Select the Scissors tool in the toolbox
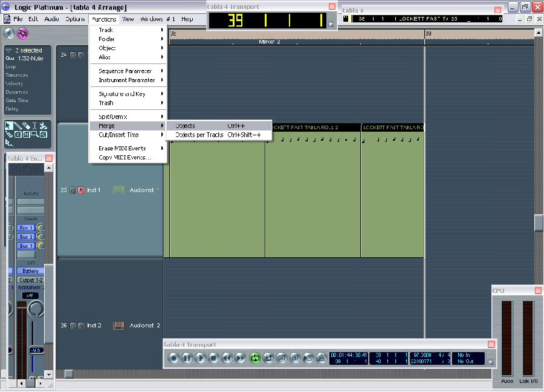 [44, 126]
